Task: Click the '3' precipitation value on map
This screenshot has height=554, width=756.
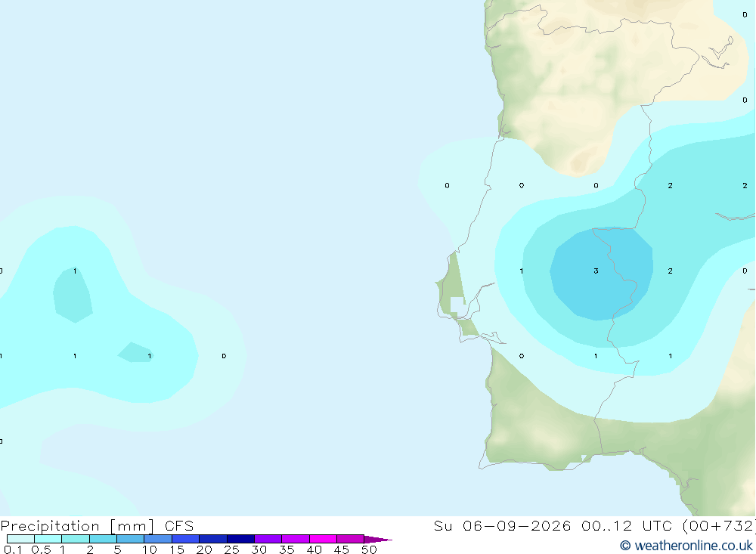Action: (596, 271)
